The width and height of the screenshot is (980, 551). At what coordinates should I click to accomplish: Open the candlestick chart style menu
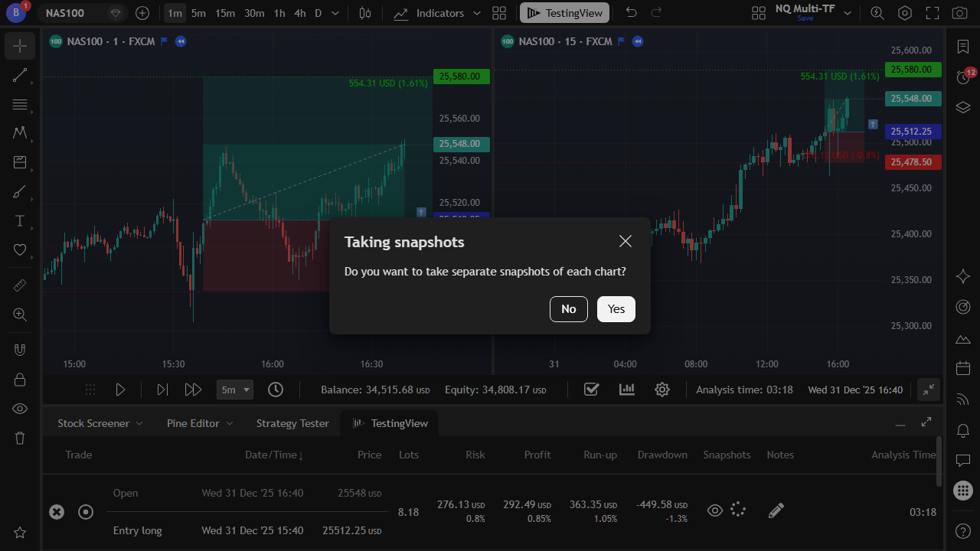tap(365, 13)
